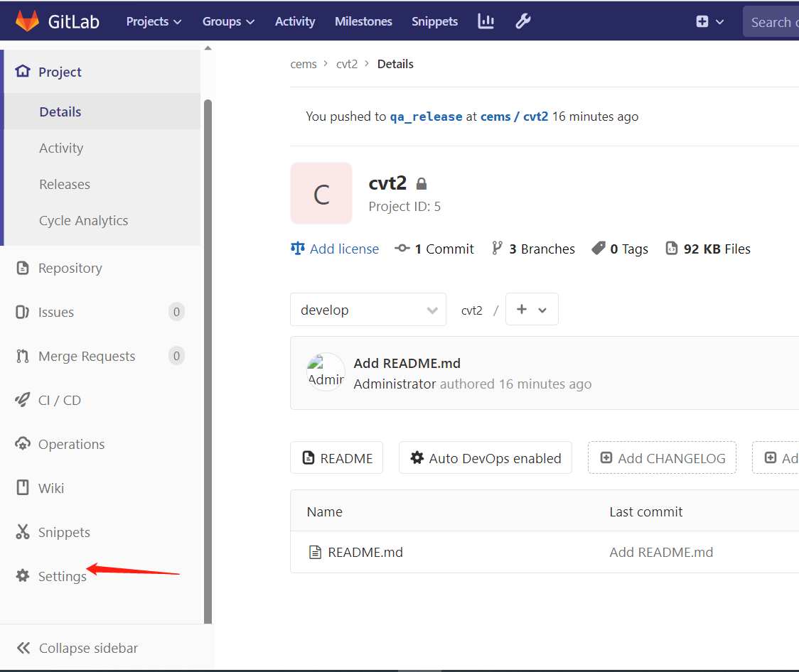Click the sidebar vertical scrollbar

coord(208,362)
